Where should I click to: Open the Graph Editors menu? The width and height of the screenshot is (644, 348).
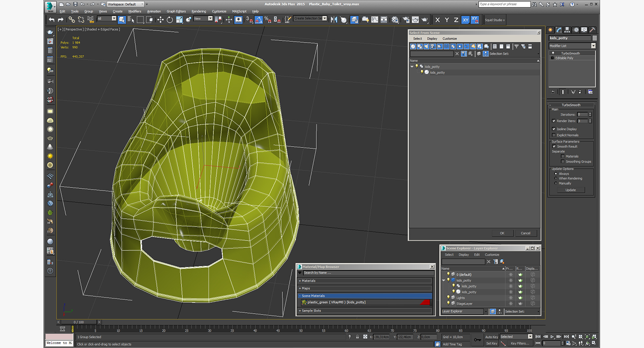tap(176, 11)
